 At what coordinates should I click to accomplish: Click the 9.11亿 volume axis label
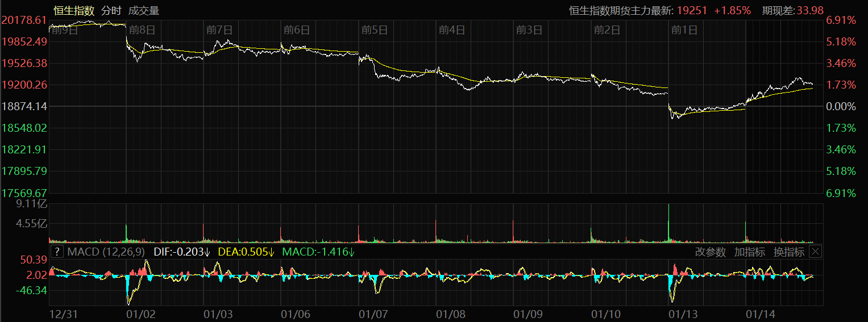pyautogui.click(x=31, y=203)
